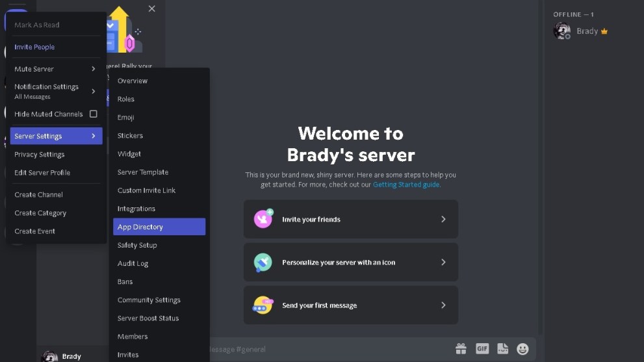This screenshot has height=362, width=644.
Task: Click the Personalize server paintbrush icon
Action: click(263, 262)
